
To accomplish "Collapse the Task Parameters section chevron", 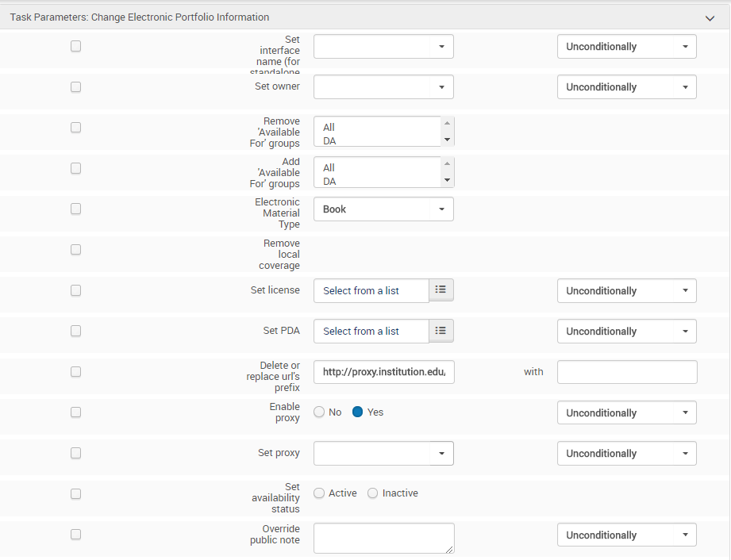I will click(710, 17).
